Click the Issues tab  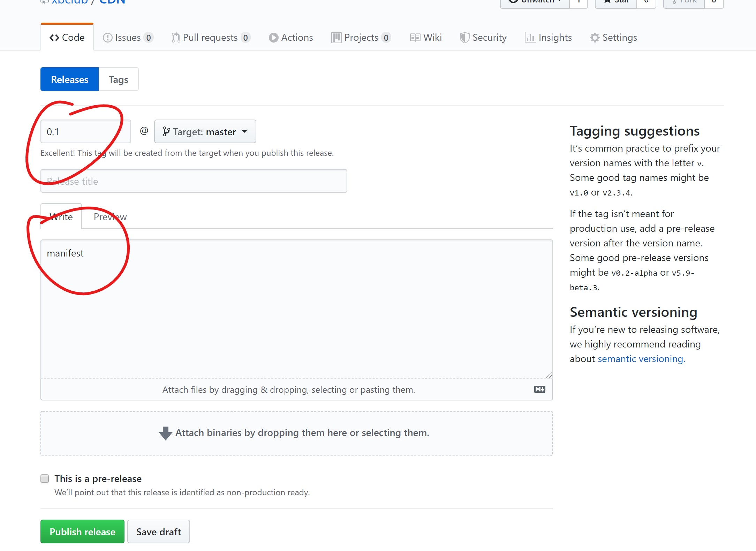tap(128, 38)
